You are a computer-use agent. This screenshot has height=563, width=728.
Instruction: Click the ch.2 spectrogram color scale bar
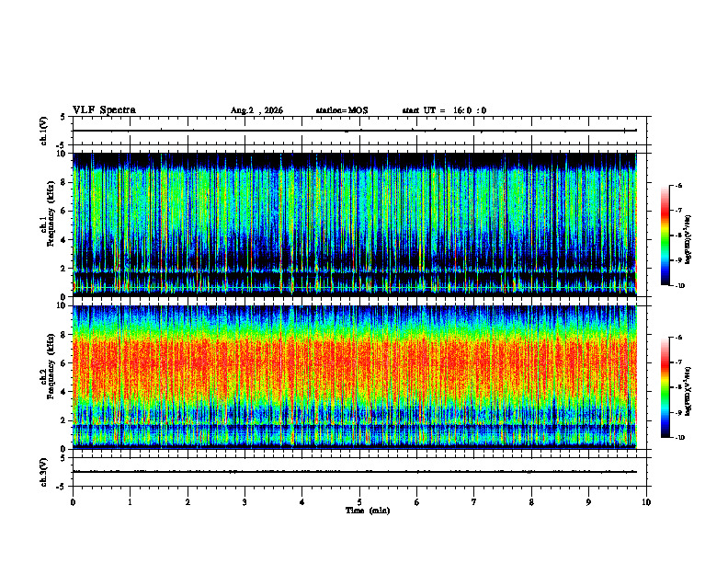665,387
